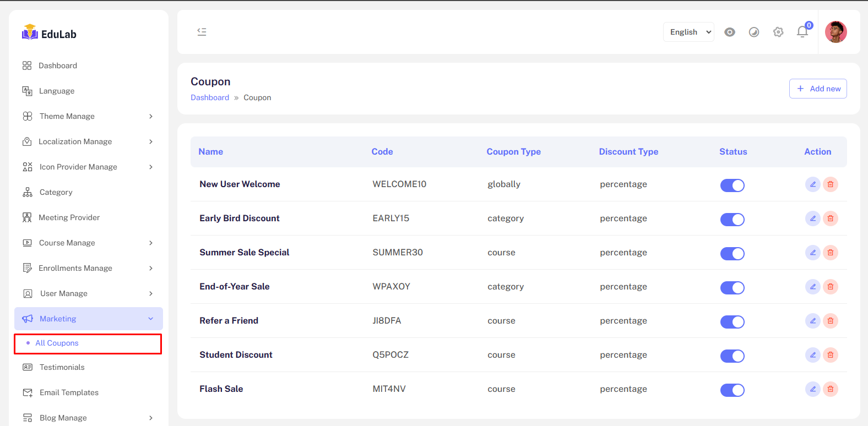This screenshot has height=426, width=868.
Task: Expand the Course Manage submenu
Action: click(88, 243)
